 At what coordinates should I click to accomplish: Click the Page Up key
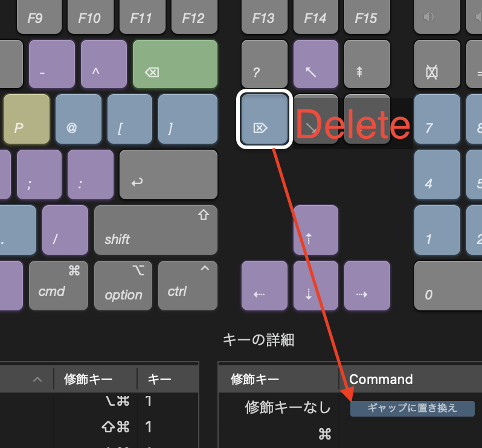tap(367, 64)
